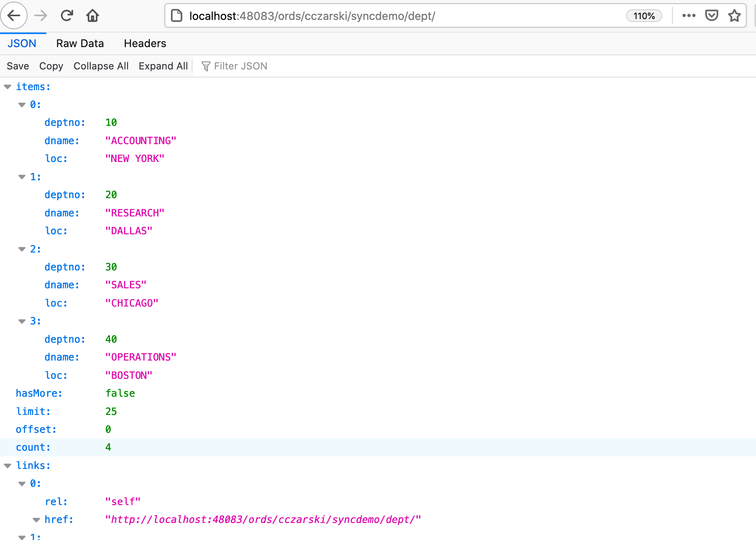Open the browser home page
The height and width of the screenshot is (540, 756).
[92, 15]
